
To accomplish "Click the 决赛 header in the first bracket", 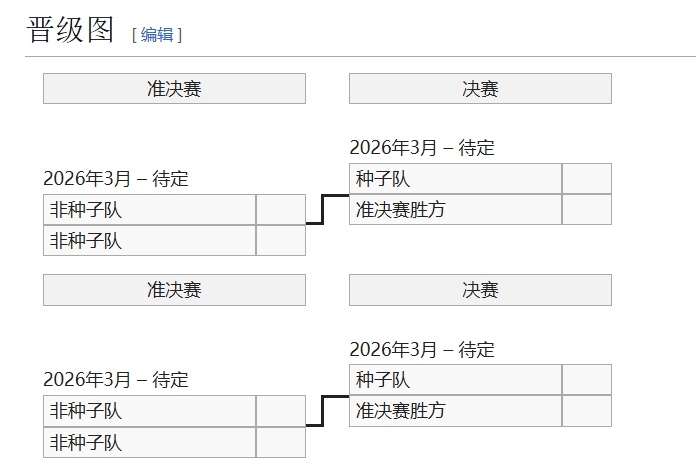I will [x=480, y=89].
